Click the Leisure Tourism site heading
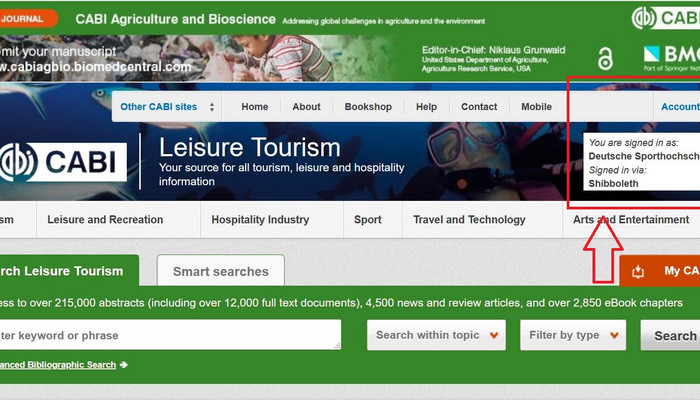700x400 pixels. pyautogui.click(x=250, y=147)
